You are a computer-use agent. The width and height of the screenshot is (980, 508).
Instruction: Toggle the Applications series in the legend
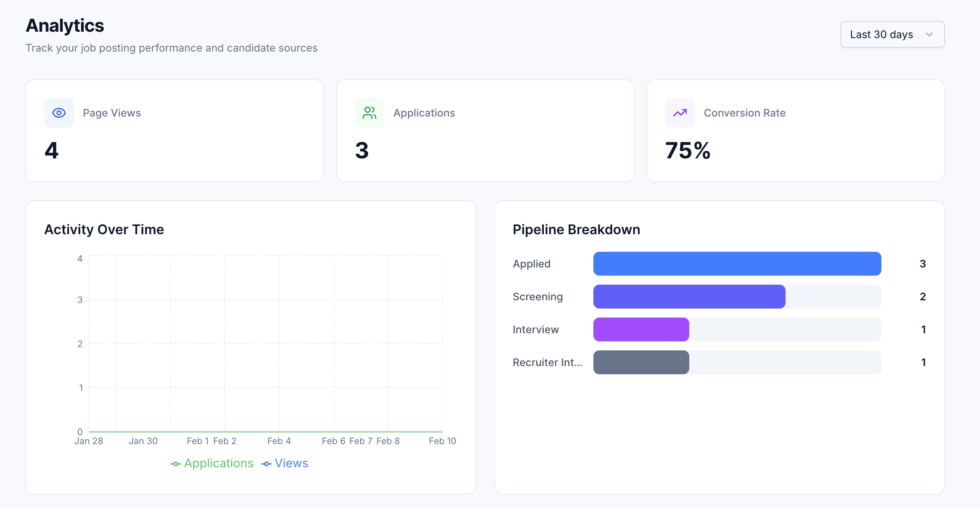tap(218, 463)
